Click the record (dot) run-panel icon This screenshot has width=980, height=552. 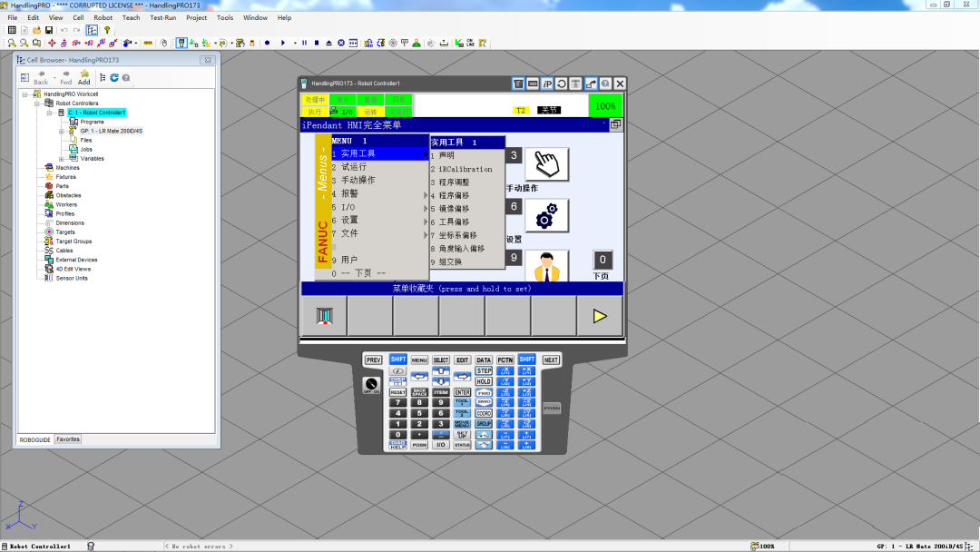tap(268, 44)
